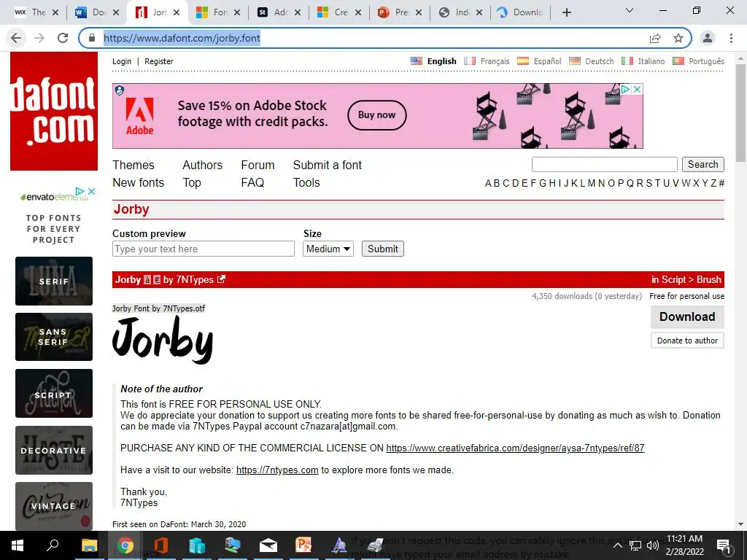Go back using browser back arrow
This screenshot has height=560, width=747.
click(16, 38)
